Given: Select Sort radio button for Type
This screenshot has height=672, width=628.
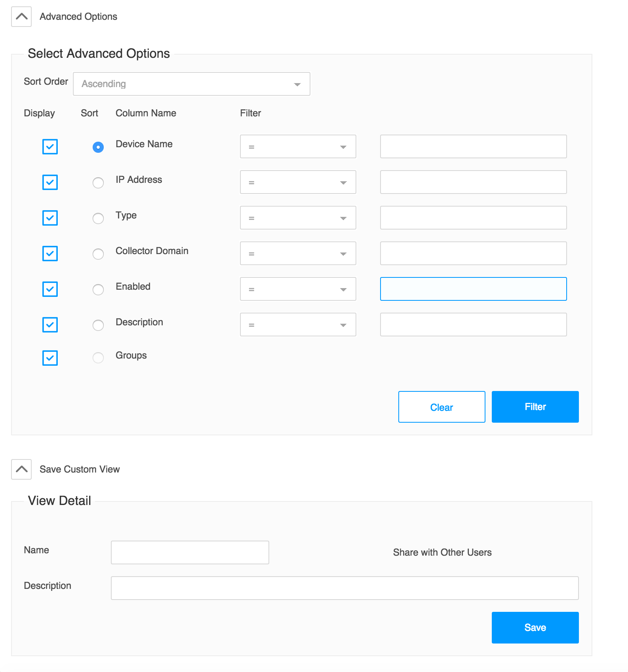Looking at the screenshot, I should click(x=98, y=218).
